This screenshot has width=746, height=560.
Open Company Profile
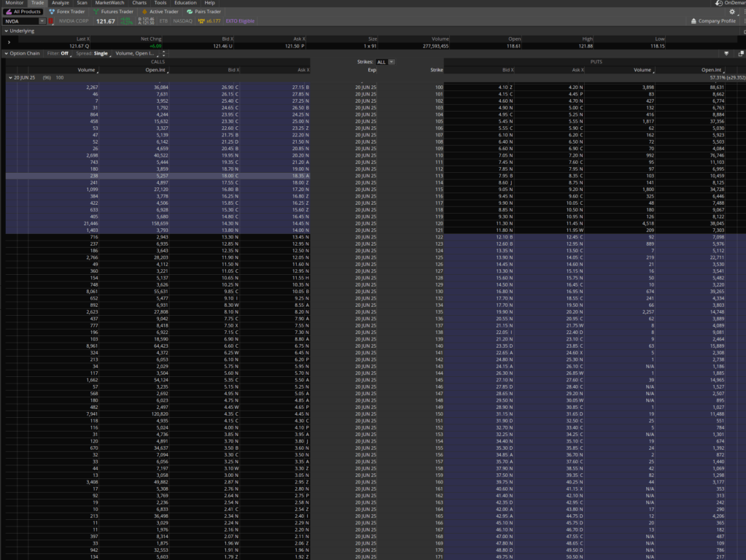(x=714, y=21)
